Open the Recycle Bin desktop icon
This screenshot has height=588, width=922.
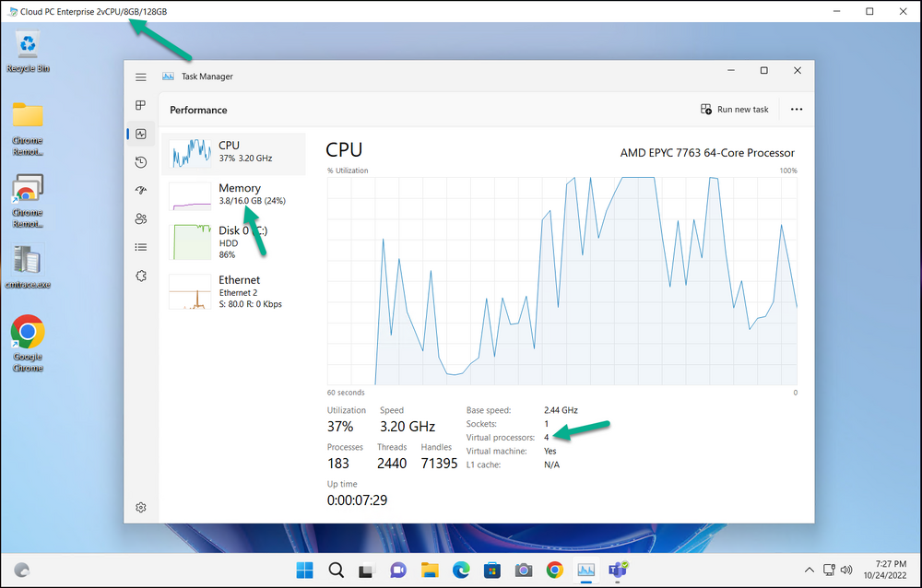pos(28,53)
